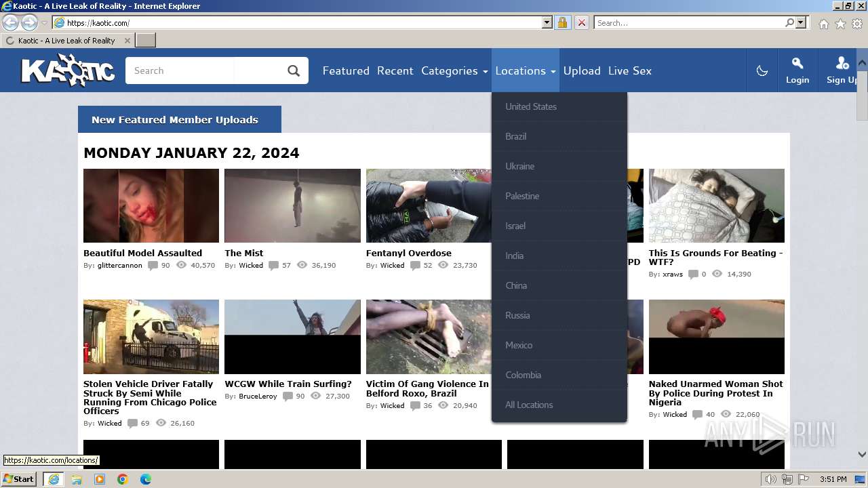Click the page scroll up arrow

point(862,64)
